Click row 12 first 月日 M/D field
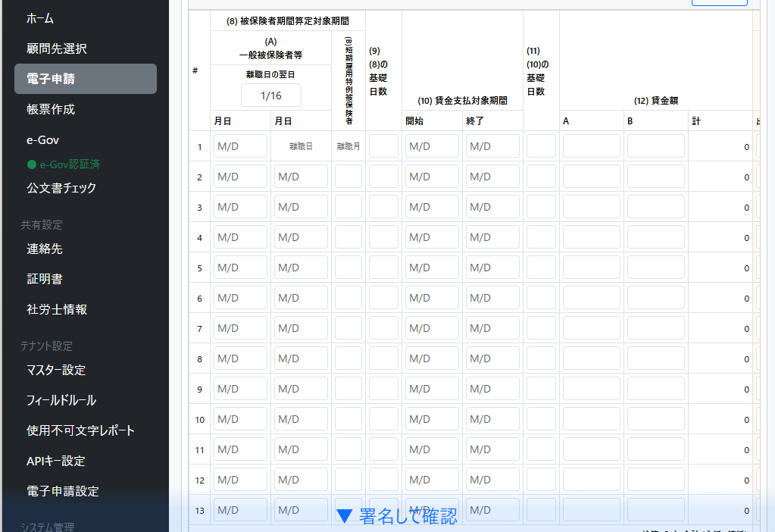This screenshot has width=775, height=532. point(240,480)
